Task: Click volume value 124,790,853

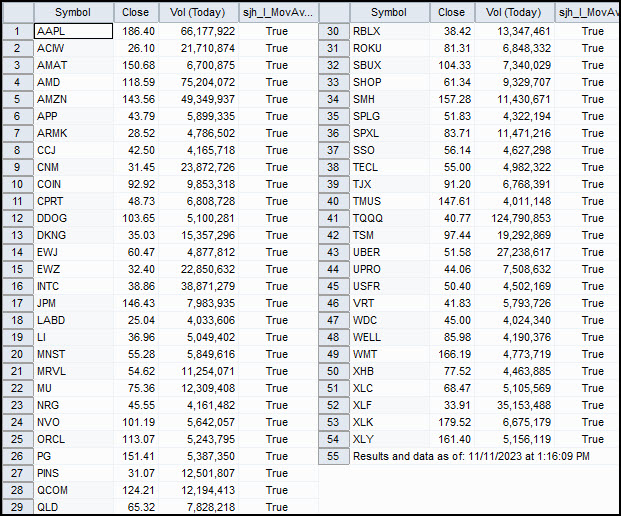Action: 514,219
